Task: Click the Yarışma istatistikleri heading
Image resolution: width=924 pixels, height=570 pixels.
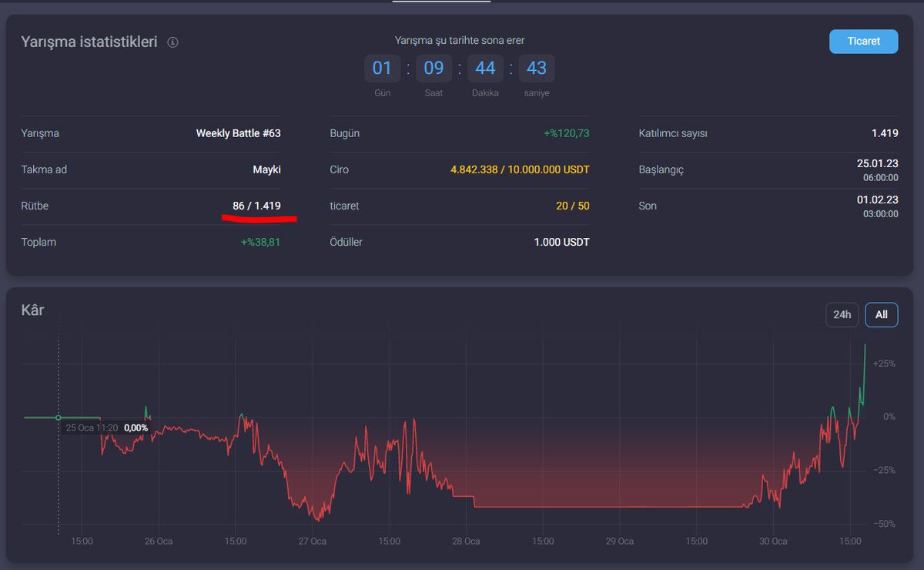Action: [x=89, y=42]
